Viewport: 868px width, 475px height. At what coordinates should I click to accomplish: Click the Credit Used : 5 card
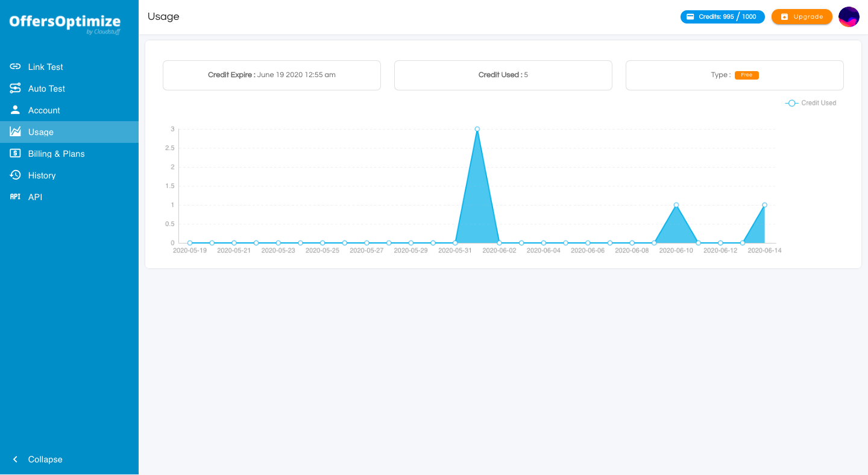[503, 75]
